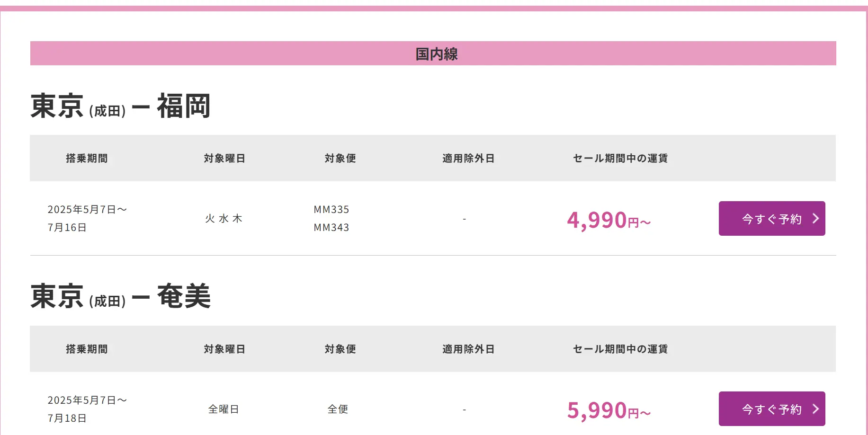Click the chevron arrow on the Fukuoka booking button
This screenshot has width=868, height=435.
(815, 218)
